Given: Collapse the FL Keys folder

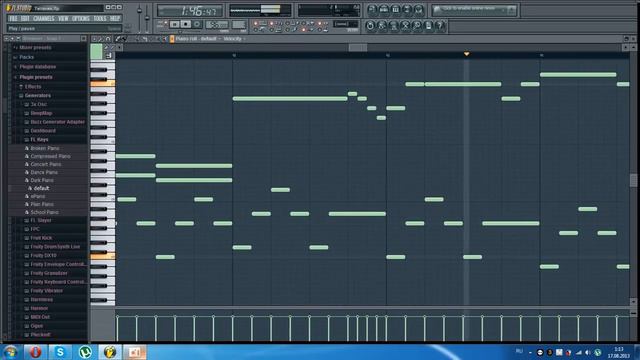Looking at the screenshot, I should coord(39,140).
